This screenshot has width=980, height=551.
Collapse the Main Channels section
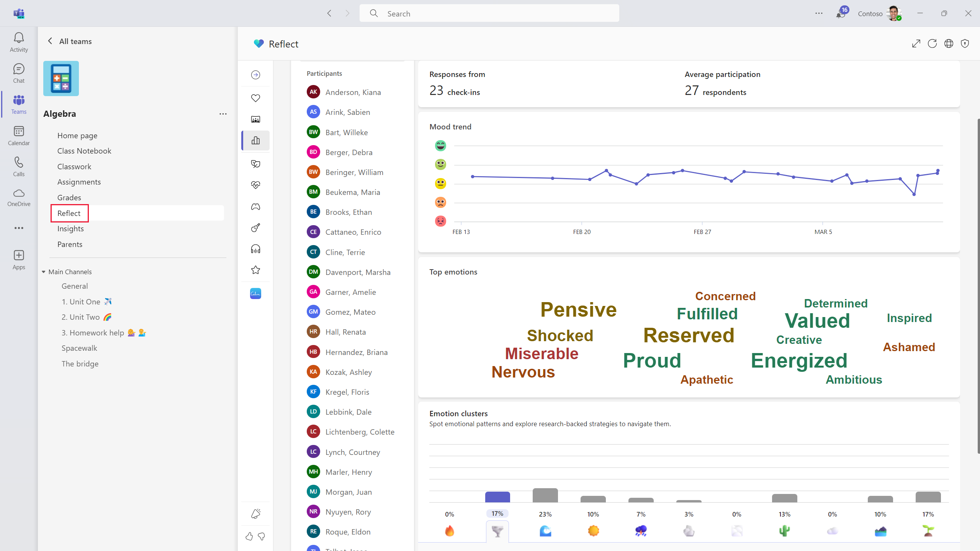tap(44, 272)
